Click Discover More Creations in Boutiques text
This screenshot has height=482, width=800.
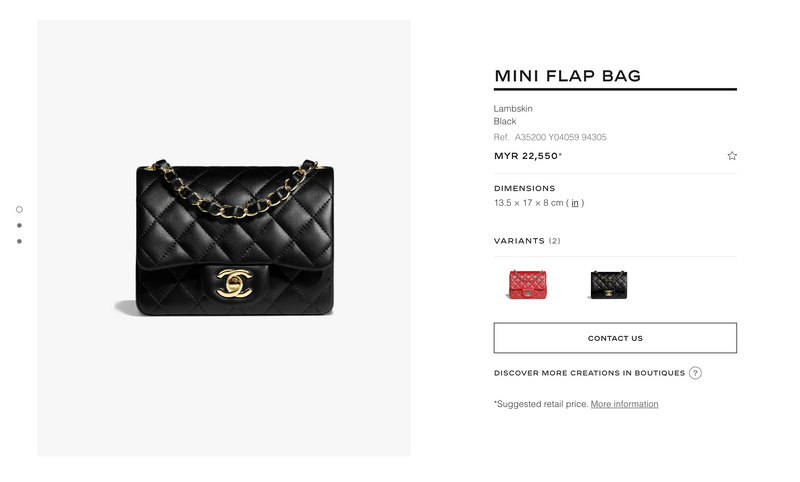(589, 373)
